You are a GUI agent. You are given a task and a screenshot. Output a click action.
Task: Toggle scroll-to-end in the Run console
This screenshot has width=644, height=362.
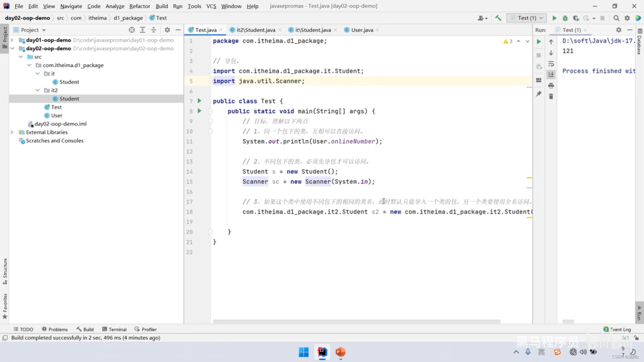[x=551, y=75]
